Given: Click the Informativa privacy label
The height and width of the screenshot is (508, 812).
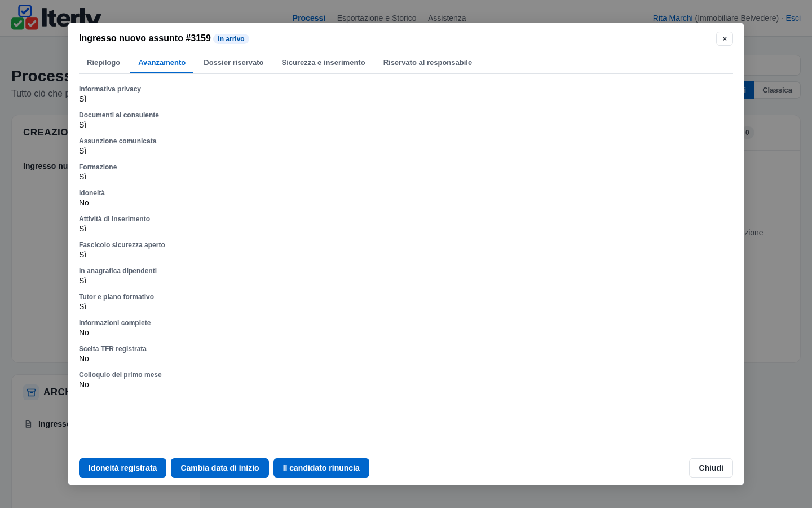Looking at the screenshot, I should [x=110, y=89].
